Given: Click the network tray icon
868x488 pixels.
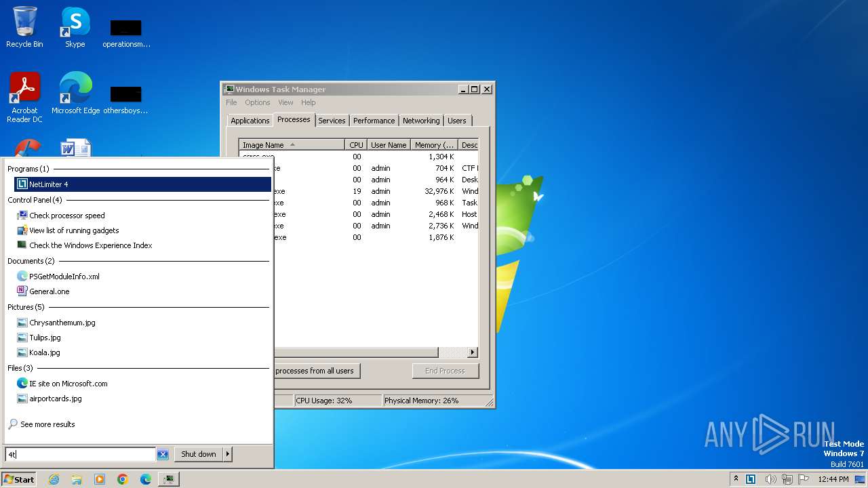Looking at the screenshot, I should (x=788, y=479).
